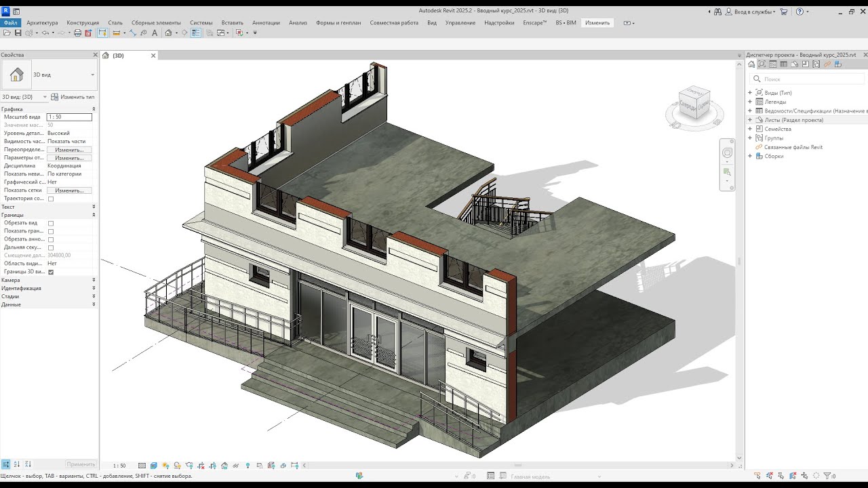Click the Изменить тип button
868x488 pixels.
point(73,97)
